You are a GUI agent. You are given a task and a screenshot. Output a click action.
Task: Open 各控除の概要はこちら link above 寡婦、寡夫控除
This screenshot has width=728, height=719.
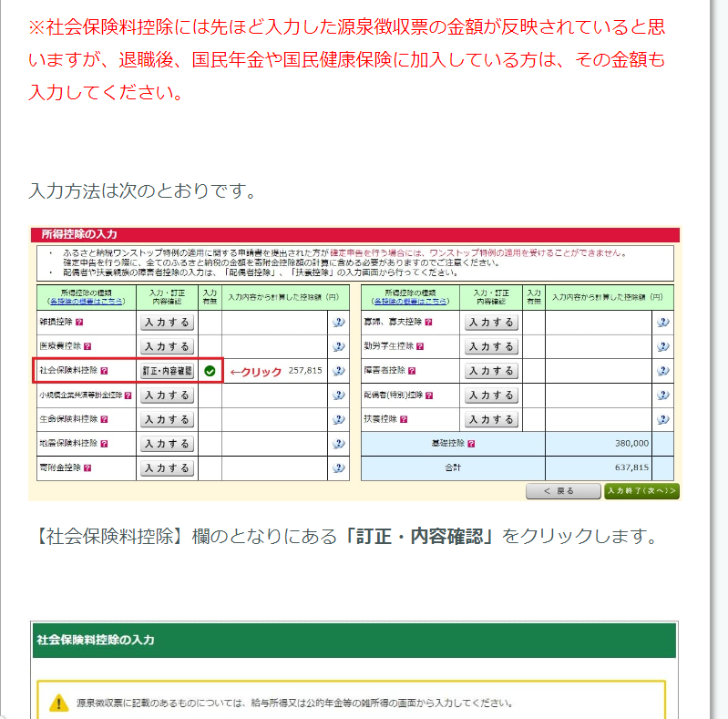(410, 302)
